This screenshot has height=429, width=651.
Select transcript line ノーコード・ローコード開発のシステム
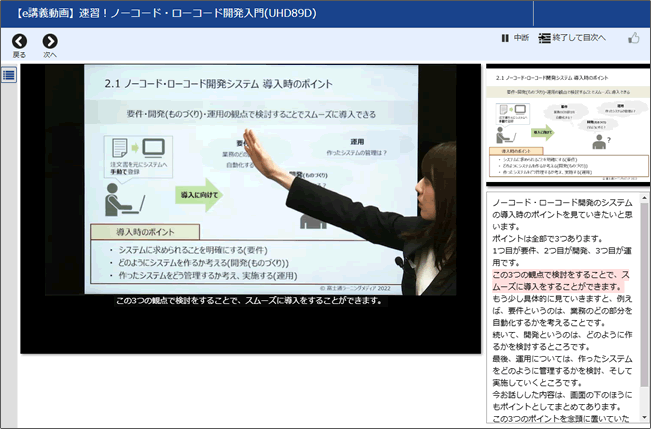click(562, 214)
